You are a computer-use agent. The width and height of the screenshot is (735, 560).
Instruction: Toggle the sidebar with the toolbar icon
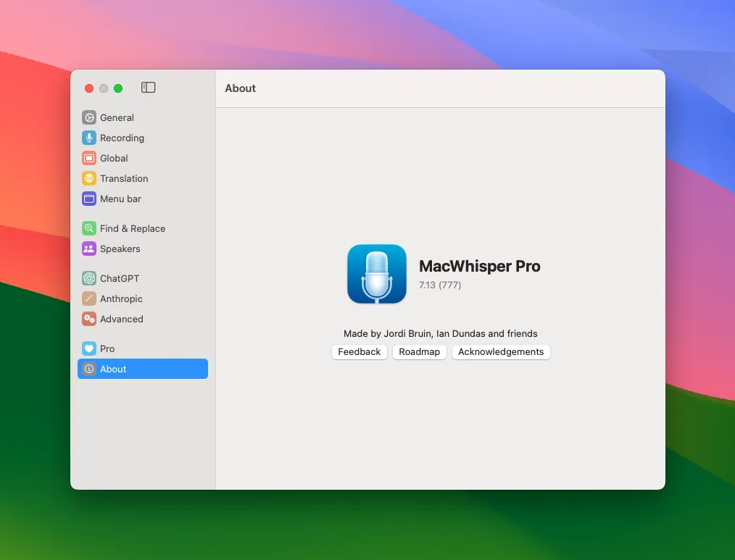click(x=148, y=88)
